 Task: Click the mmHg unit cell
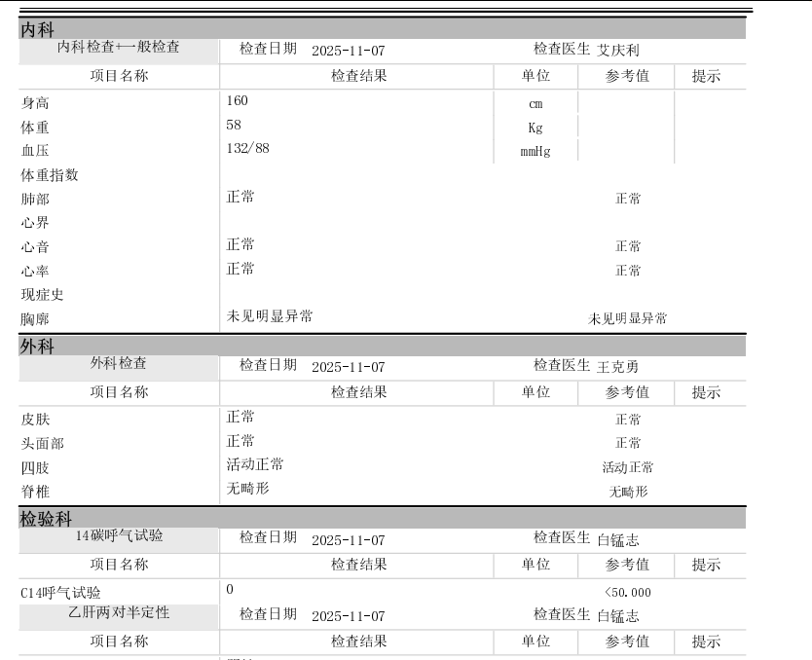535,152
